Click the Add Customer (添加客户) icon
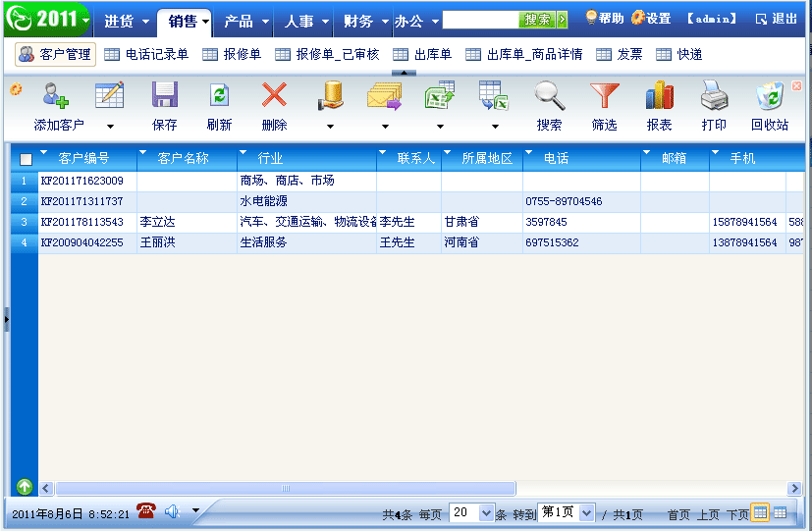This screenshot has height=531, width=812. click(56, 96)
